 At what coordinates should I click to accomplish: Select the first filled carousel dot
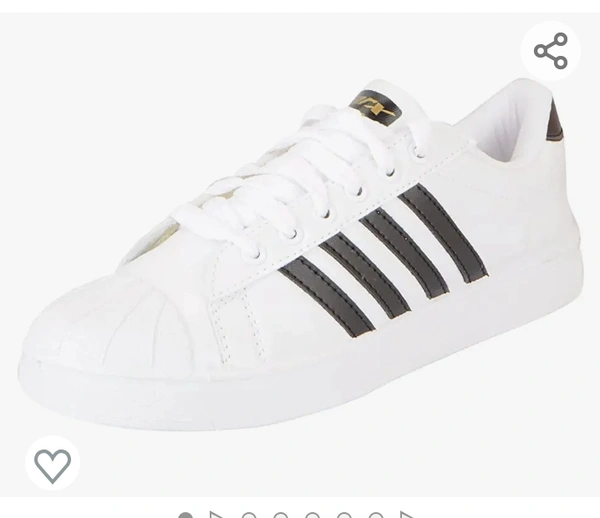(186, 515)
